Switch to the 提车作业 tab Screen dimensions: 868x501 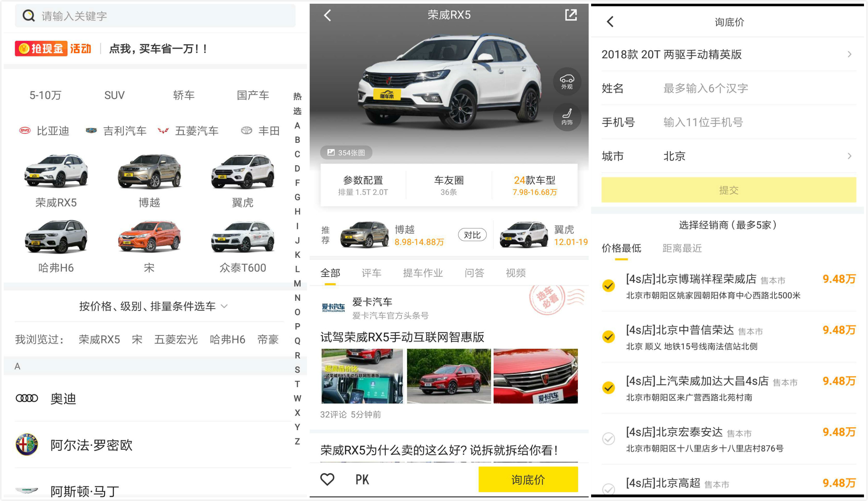click(x=423, y=273)
